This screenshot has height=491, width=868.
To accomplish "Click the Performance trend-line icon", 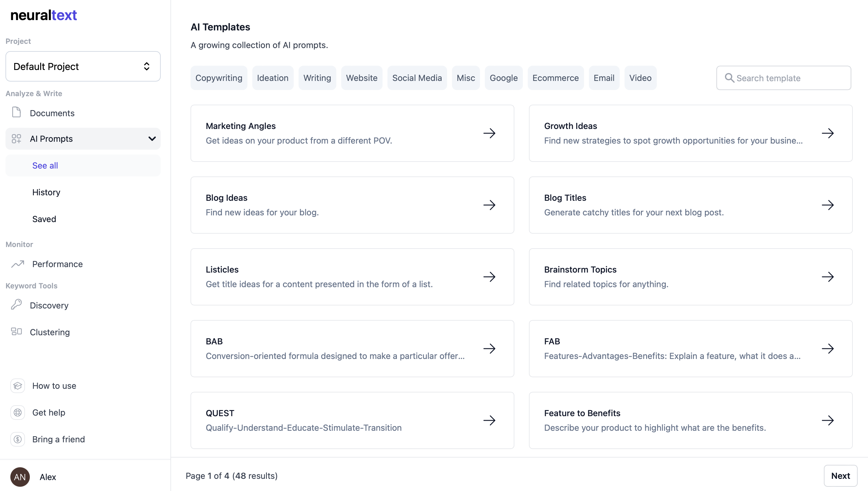I will pyautogui.click(x=18, y=264).
